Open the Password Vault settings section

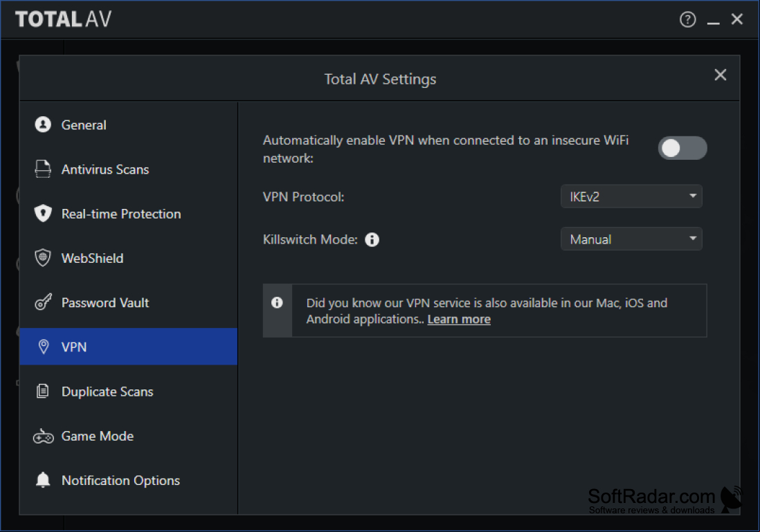[x=129, y=303]
